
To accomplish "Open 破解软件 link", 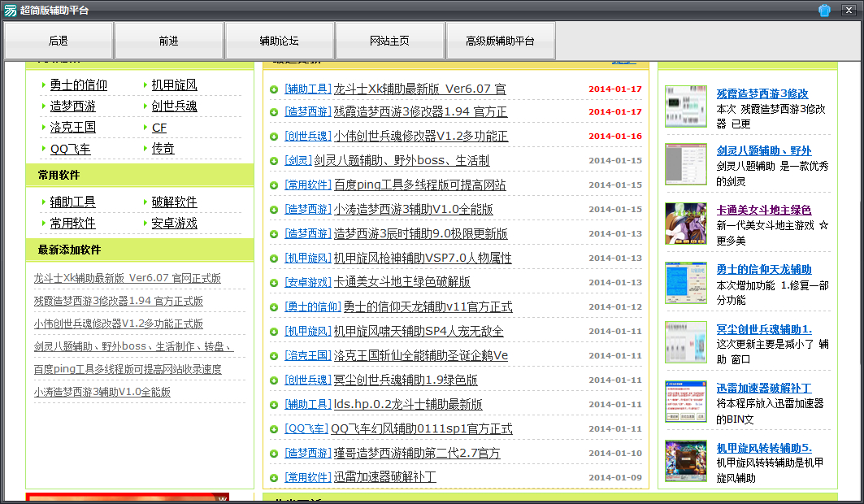I will click(x=174, y=202).
